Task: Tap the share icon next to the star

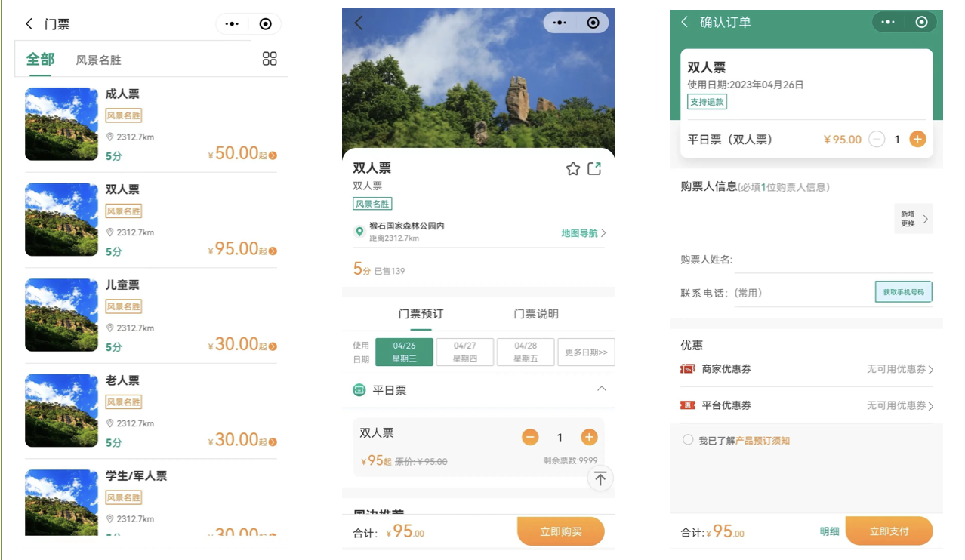Action: click(x=595, y=168)
